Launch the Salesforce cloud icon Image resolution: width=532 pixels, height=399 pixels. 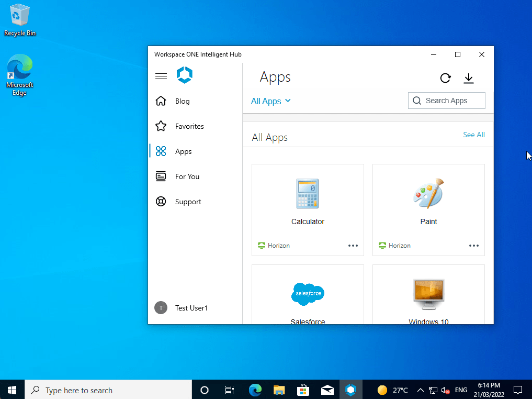click(x=308, y=294)
